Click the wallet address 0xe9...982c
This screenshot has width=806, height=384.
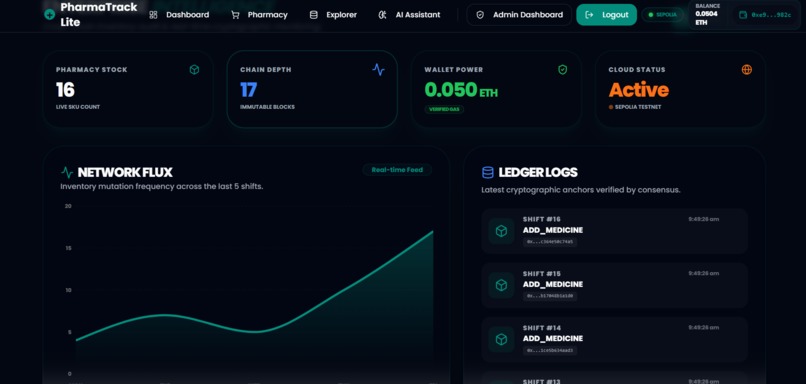tap(771, 15)
